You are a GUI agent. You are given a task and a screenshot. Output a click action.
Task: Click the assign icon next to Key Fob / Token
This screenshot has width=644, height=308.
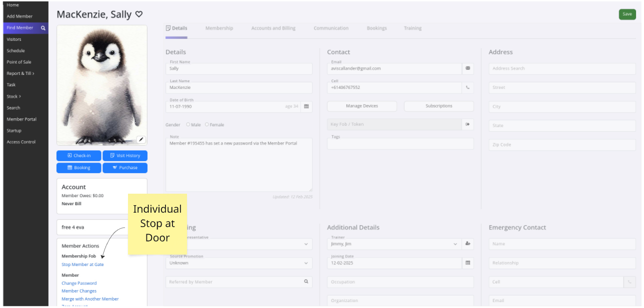coord(468,124)
